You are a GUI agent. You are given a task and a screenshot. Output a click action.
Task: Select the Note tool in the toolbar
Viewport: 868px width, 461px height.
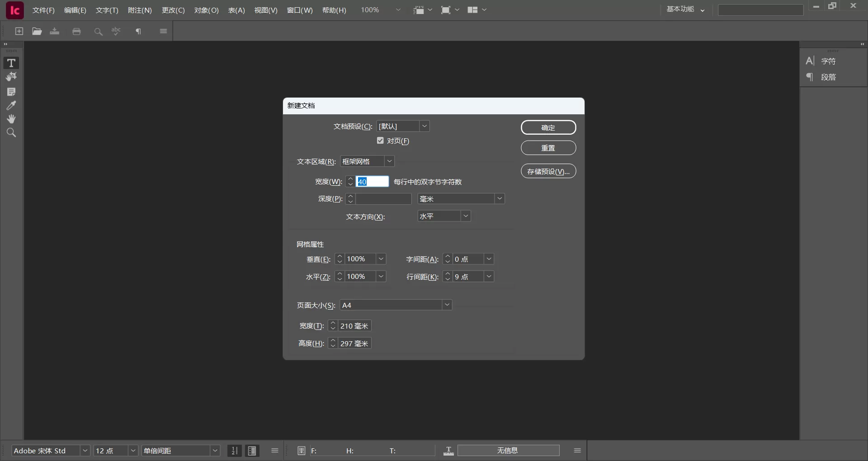click(x=11, y=91)
